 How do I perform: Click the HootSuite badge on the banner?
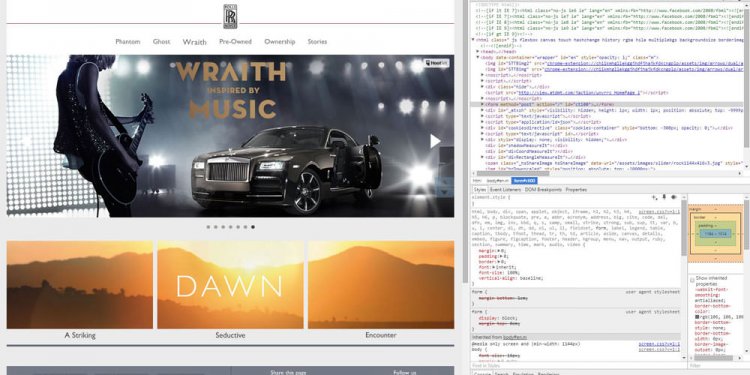pos(436,63)
